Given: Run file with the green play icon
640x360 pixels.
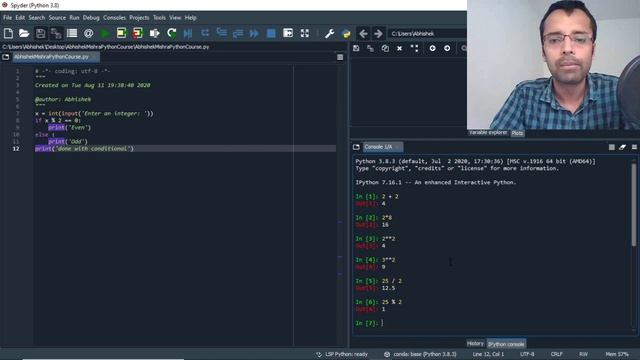Looking at the screenshot, I should click(104, 33).
